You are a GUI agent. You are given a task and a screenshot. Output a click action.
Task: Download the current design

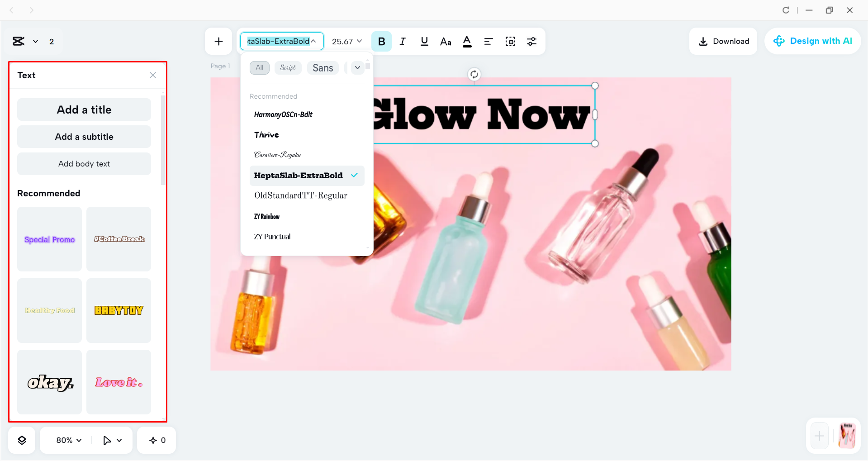[723, 41]
